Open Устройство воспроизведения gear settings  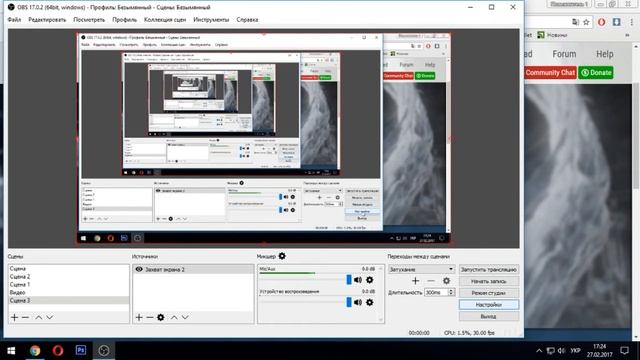tap(369, 302)
